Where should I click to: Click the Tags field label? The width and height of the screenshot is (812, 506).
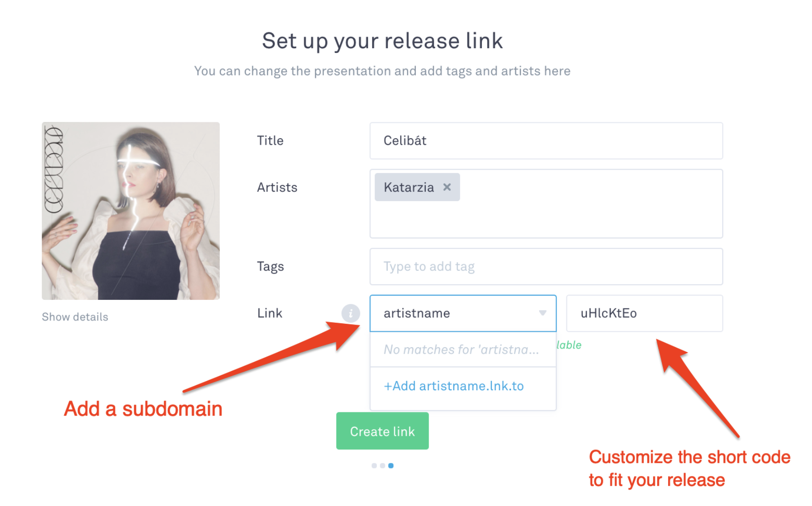(271, 267)
